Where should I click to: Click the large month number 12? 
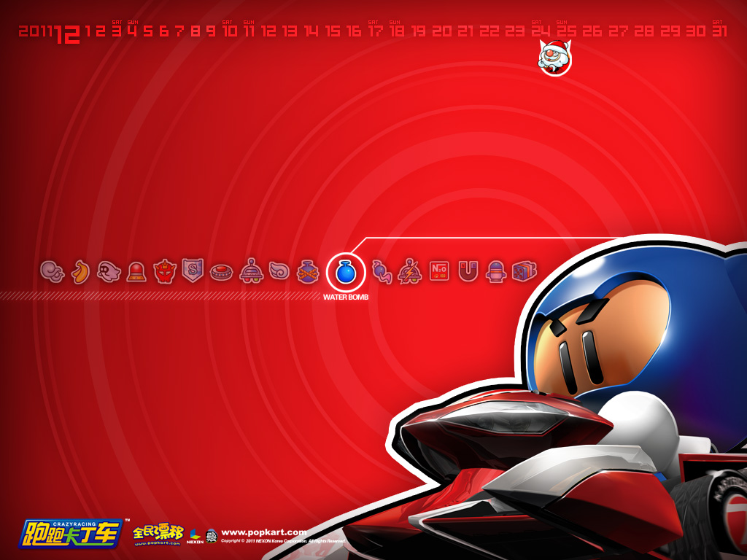67,34
